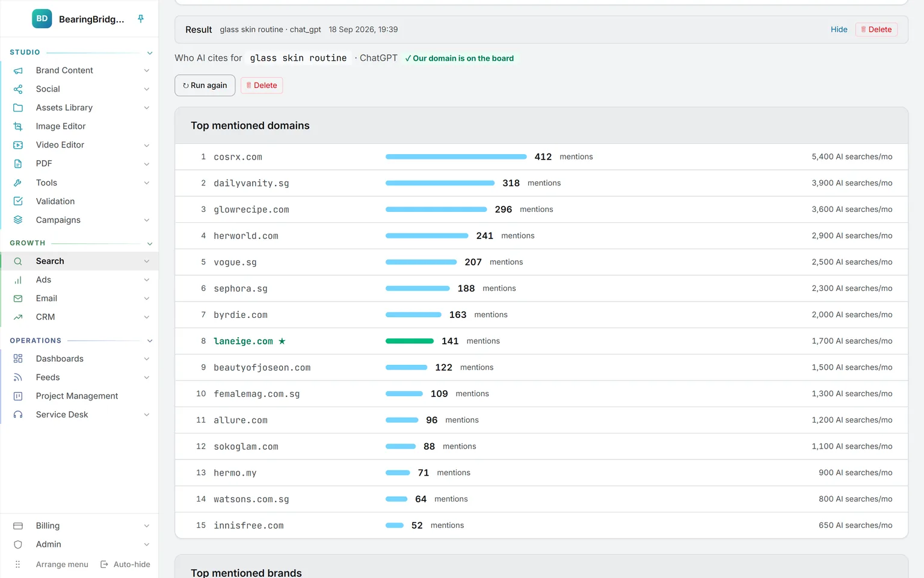Click the Billing card icon
This screenshot has height=578, width=924.
[18, 526]
